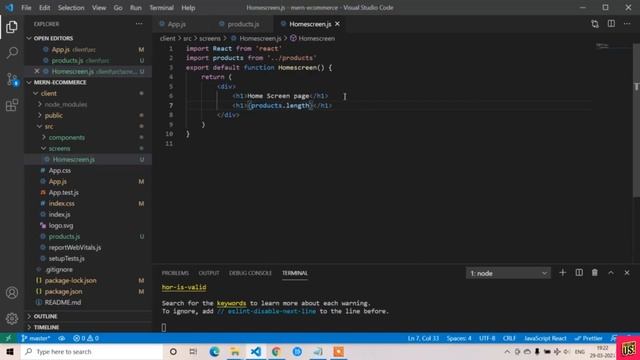Open editor more actions menu

pos(627,24)
